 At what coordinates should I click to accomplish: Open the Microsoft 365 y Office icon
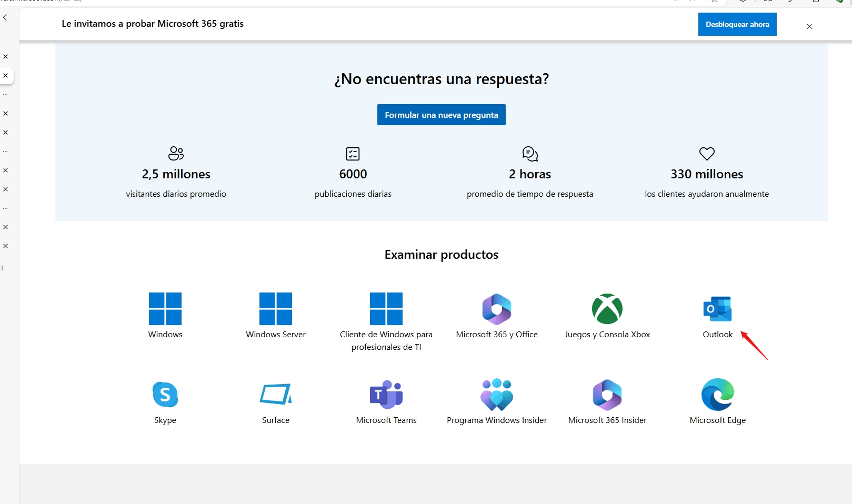497,309
